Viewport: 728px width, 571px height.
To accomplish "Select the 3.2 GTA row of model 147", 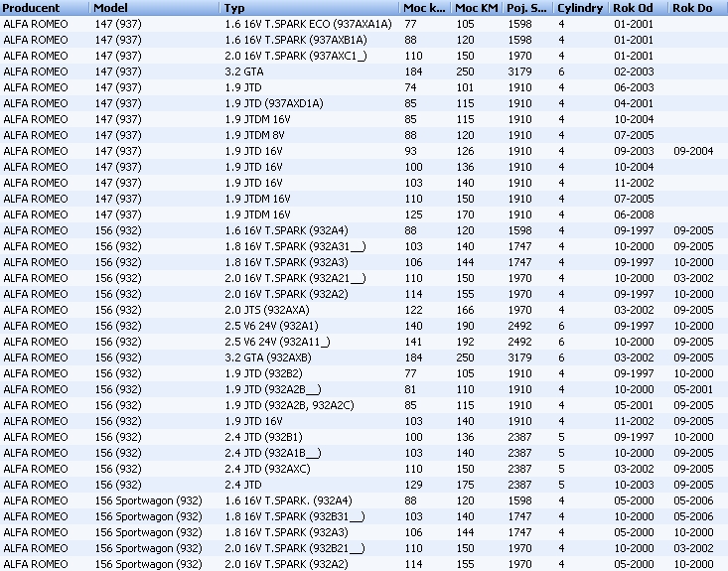I will coord(364,71).
